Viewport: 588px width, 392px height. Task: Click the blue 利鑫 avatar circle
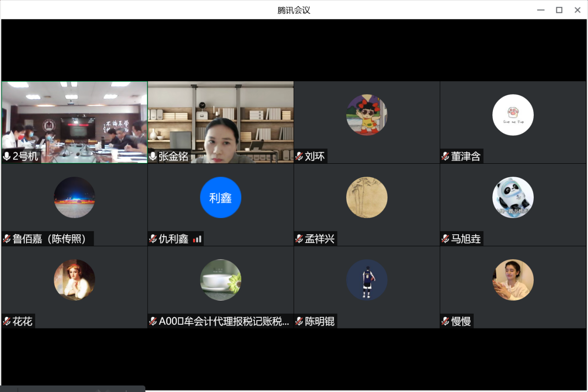220,197
